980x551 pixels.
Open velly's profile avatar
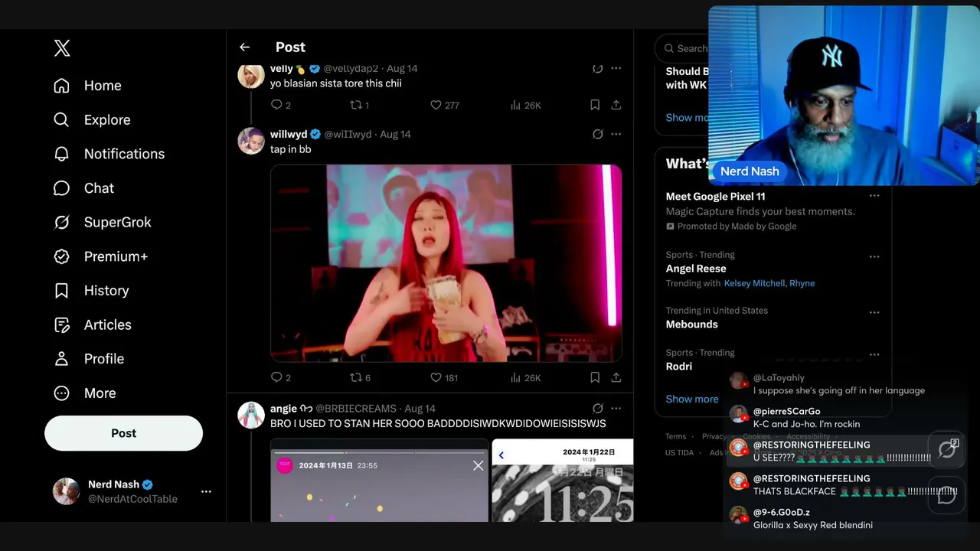251,75
